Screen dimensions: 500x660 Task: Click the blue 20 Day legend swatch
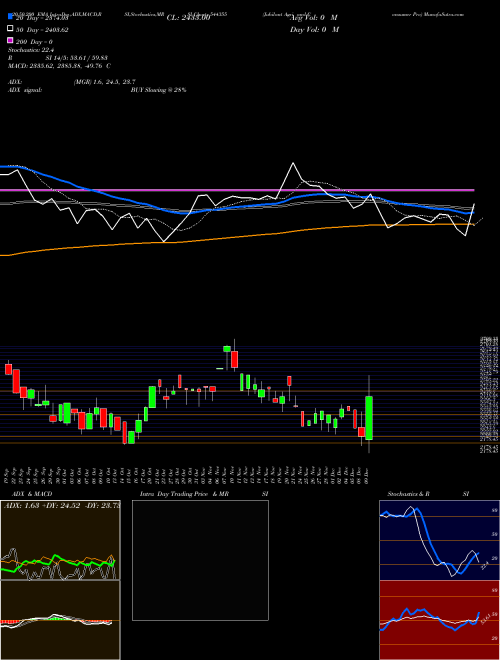pos(10,17)
